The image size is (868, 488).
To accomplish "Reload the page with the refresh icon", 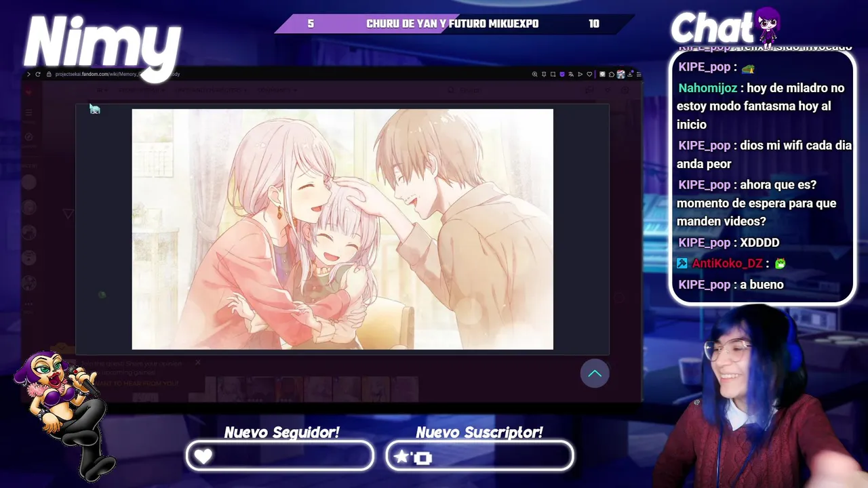I will [x=38, y=74].
